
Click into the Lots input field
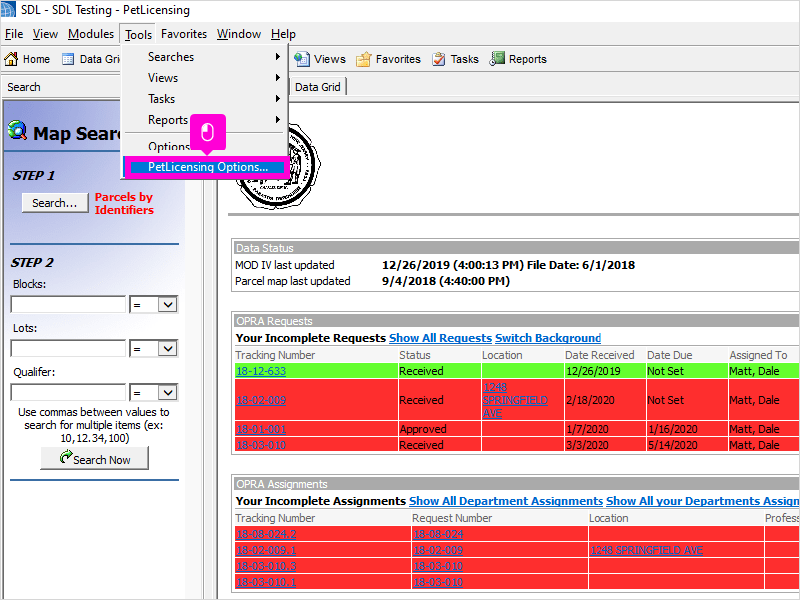coord(68,348)
